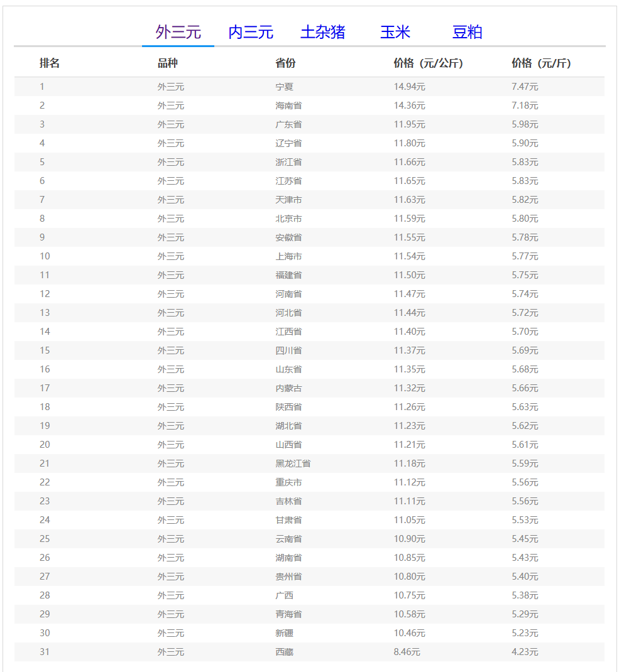Viewport: 624px width, 672px height.
Task: Select the 福建省 province cell
Action: pyautogui.click(x=288, y=275)
